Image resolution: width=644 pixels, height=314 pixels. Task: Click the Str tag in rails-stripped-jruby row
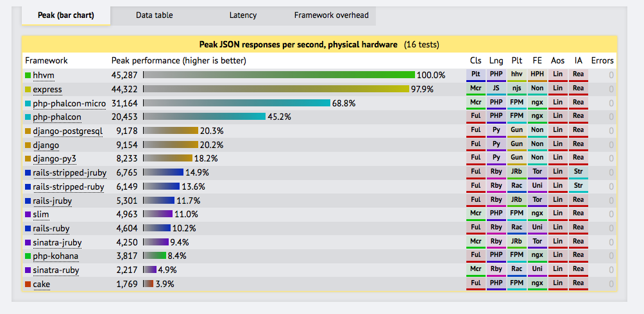click(579, 172)
